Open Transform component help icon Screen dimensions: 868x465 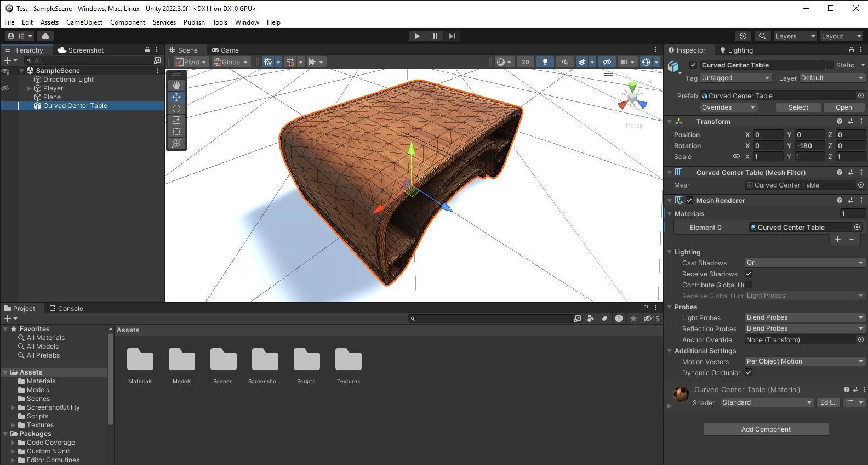839,121
